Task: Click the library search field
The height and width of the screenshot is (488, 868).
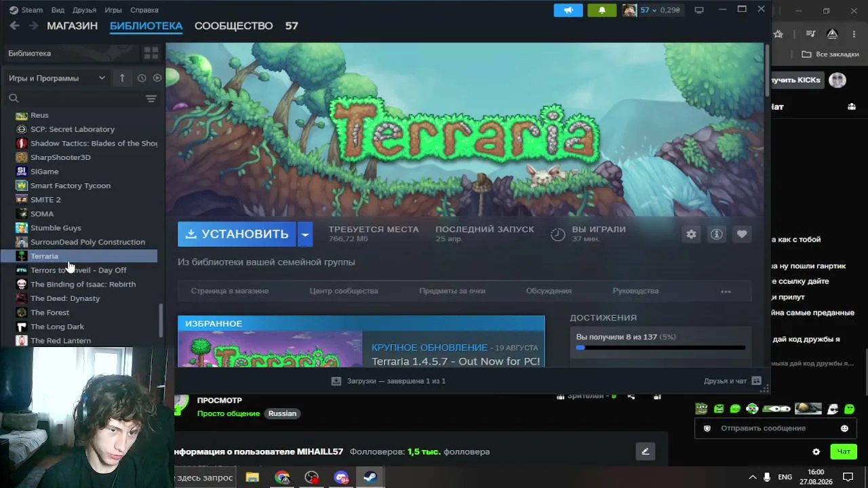Action: click(75, 98)
